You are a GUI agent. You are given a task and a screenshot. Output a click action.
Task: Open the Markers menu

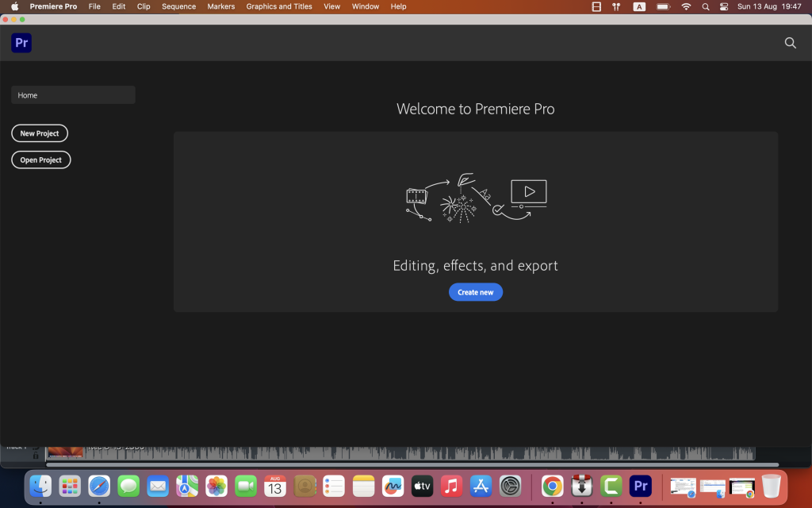point(220,6)
